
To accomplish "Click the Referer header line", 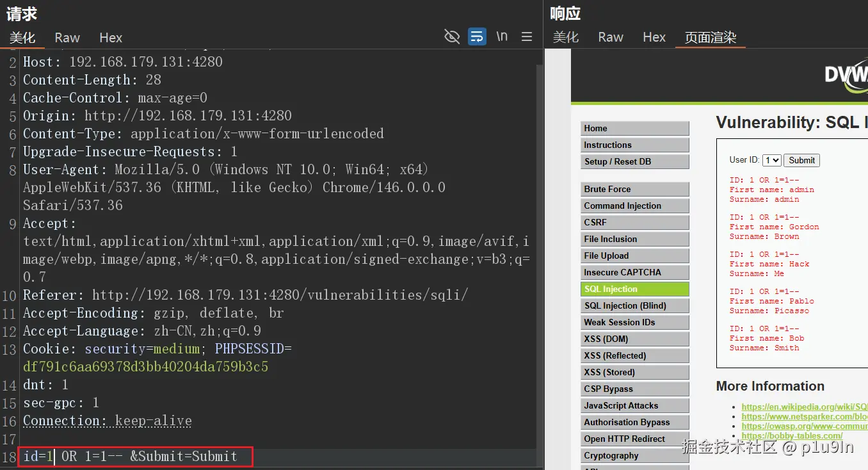I will pos(246,295).
